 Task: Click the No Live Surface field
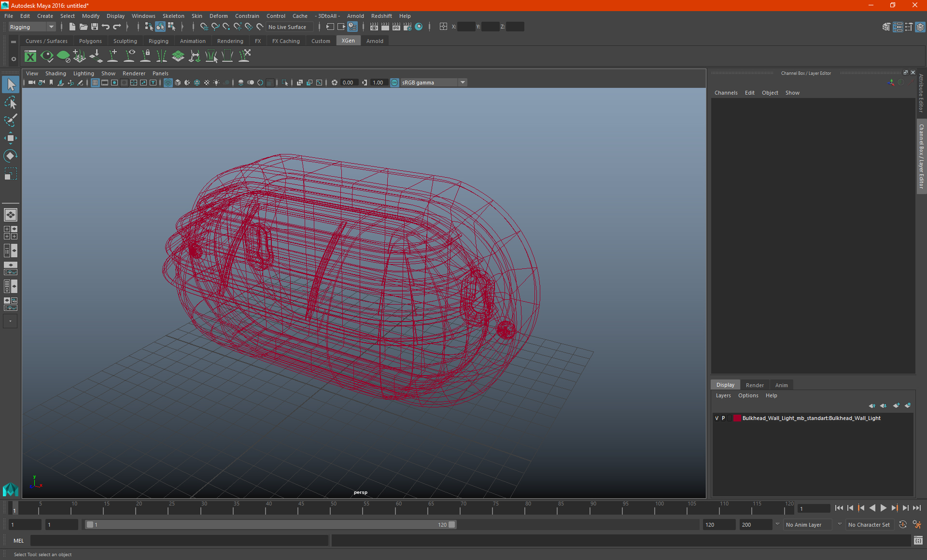(290, 27)
